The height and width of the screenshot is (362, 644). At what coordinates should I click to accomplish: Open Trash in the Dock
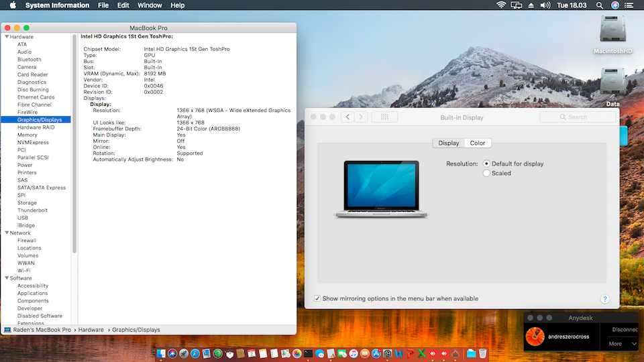482,353
